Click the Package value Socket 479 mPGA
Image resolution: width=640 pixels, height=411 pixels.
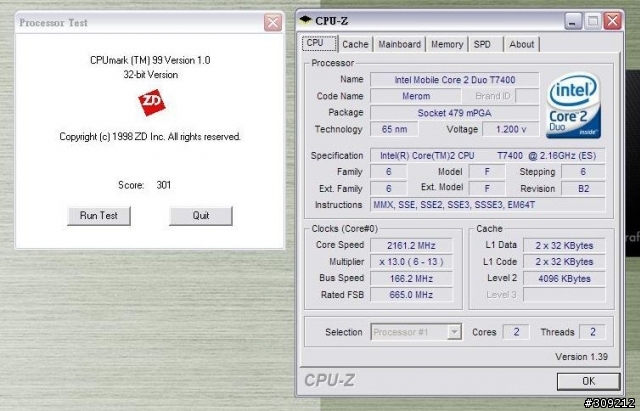click(455, 113)
